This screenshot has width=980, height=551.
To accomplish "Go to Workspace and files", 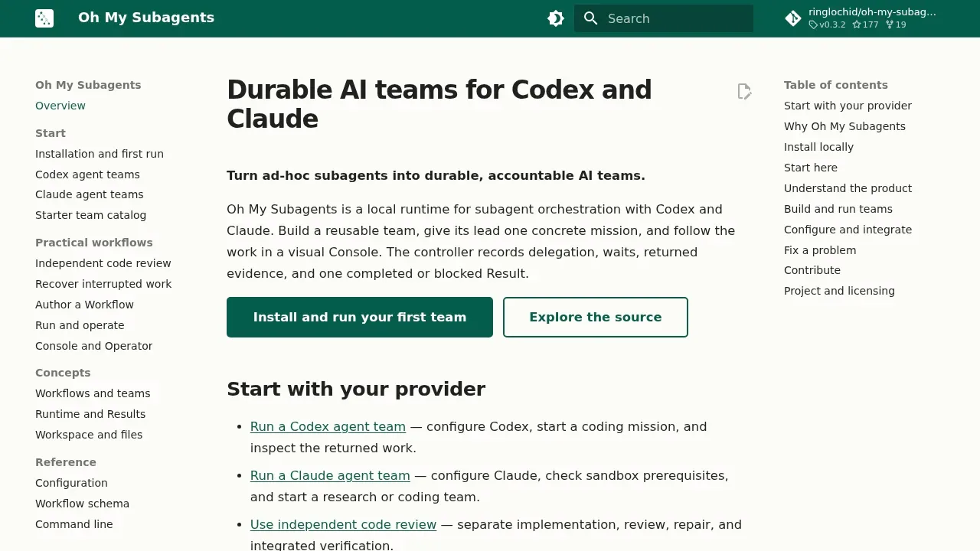I will [x=89, y=435].
